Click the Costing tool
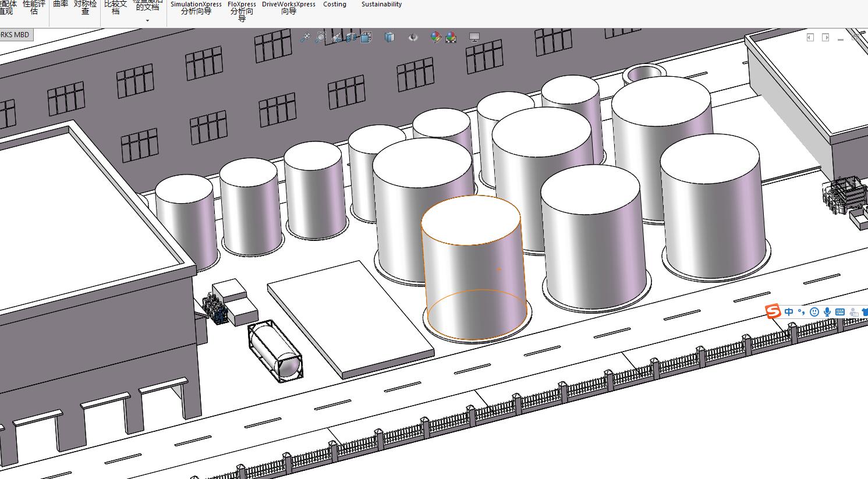 click(335, 4)
